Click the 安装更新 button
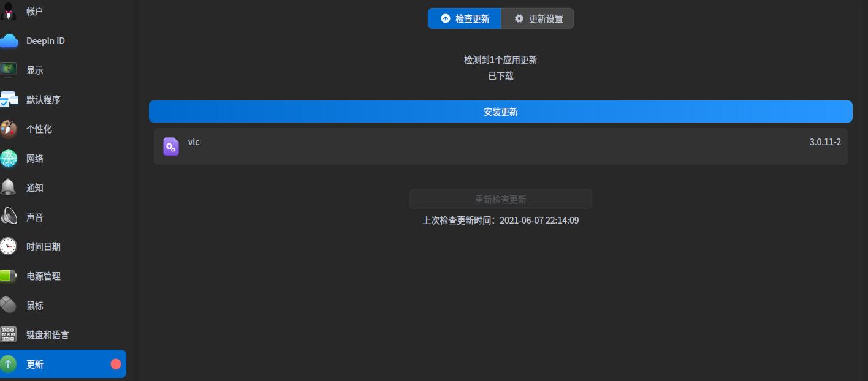 501,111
